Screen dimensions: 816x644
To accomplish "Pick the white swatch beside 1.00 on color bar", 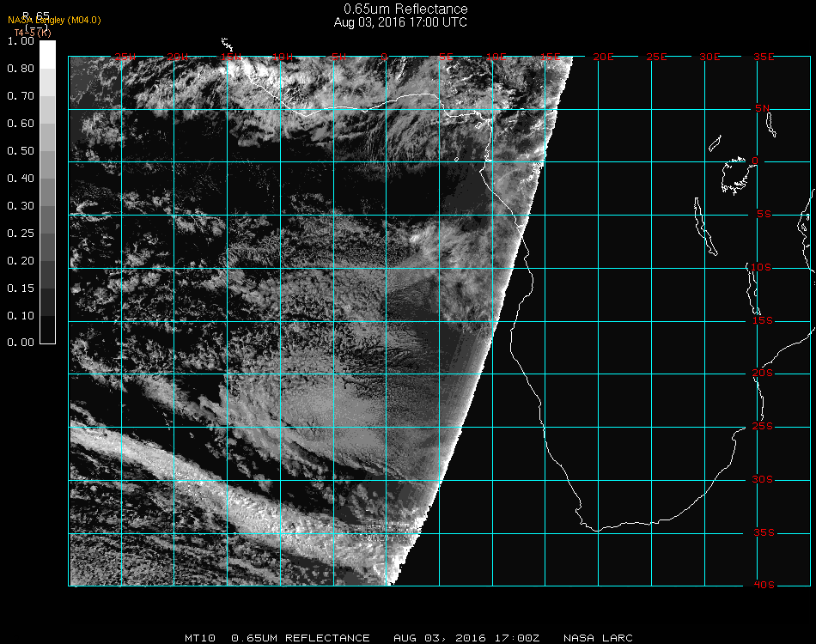I will pyautogui.click(x=47, y=55).
